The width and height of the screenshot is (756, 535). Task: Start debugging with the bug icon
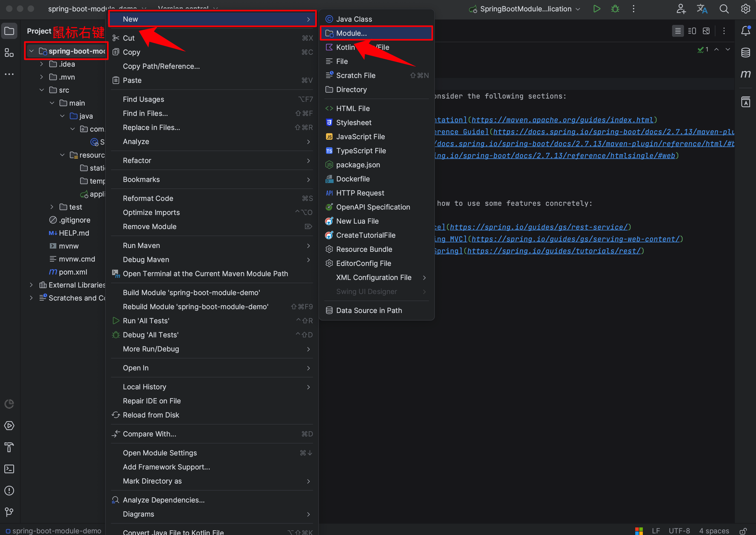(x=615, y=9)
